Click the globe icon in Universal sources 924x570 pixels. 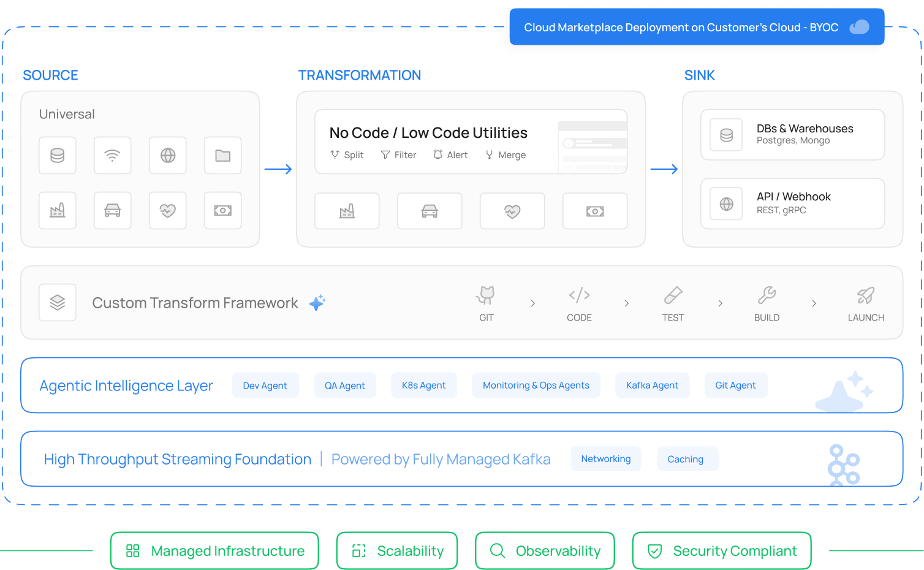click(x=168, y=156)
